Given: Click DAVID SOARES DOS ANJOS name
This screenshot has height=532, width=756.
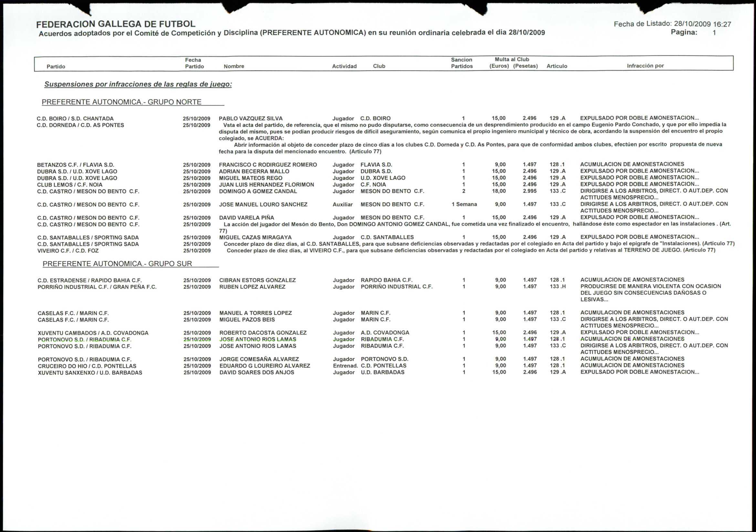Looking at the screenshot, I should coord(257,372).
